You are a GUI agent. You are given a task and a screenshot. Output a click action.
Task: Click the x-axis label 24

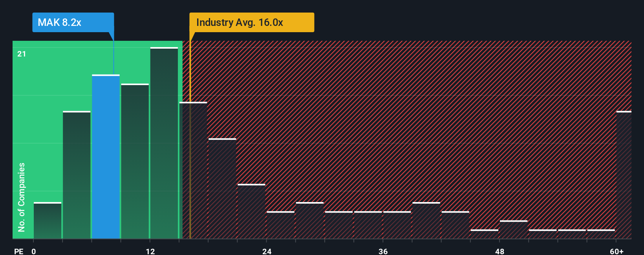(267, 251)
